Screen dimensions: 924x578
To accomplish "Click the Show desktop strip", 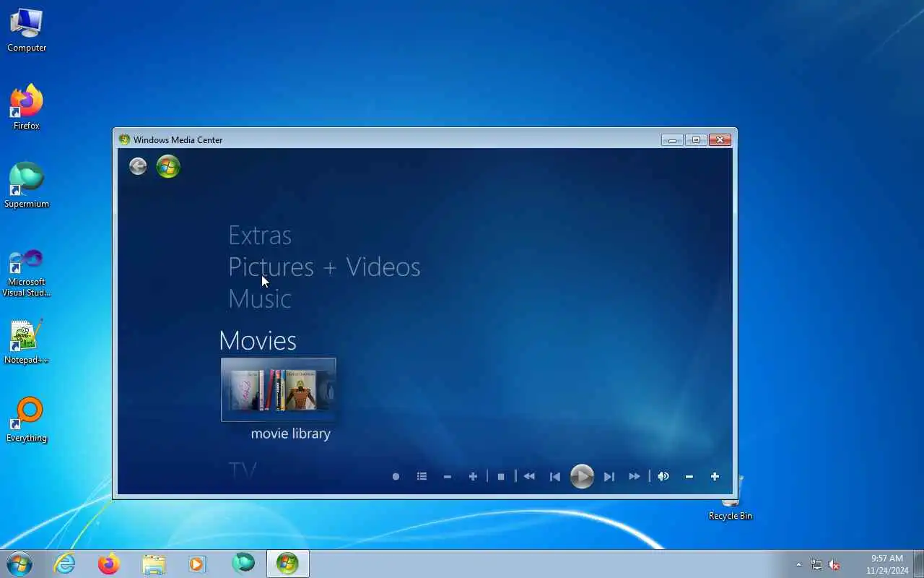I will click(918, 564).
